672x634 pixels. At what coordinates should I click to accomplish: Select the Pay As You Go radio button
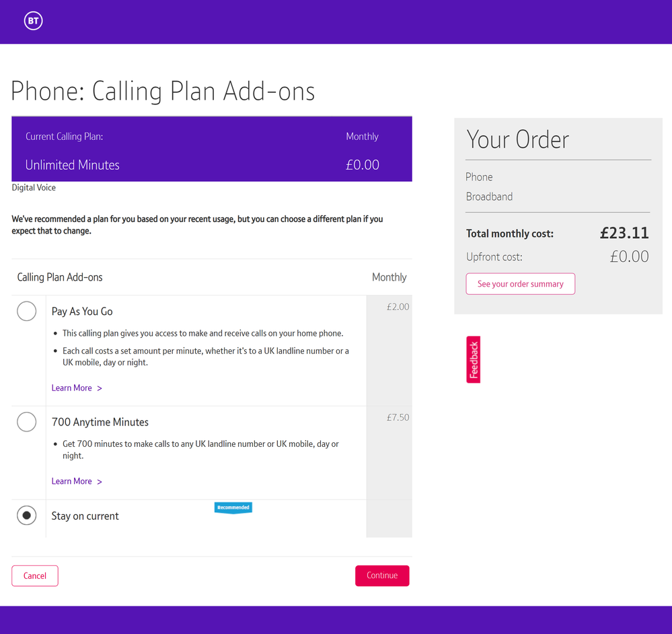coord(27,311)
